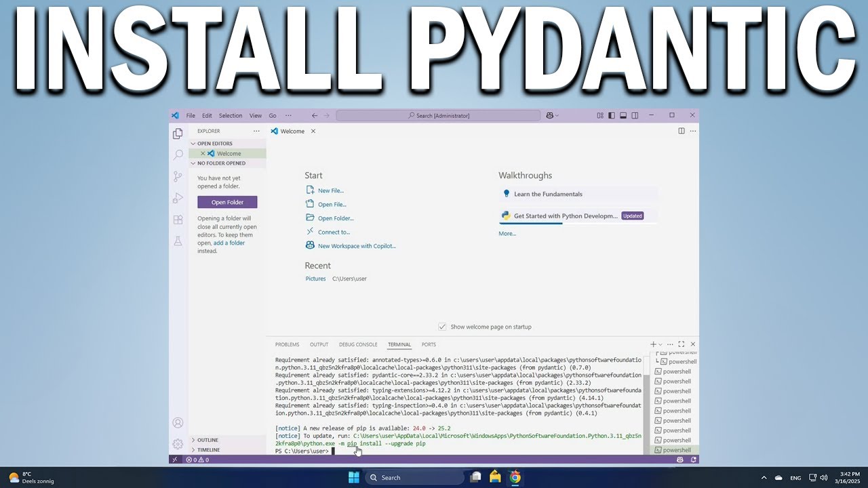Close the terminal panel
868x488 pixels.
[692, 344]
